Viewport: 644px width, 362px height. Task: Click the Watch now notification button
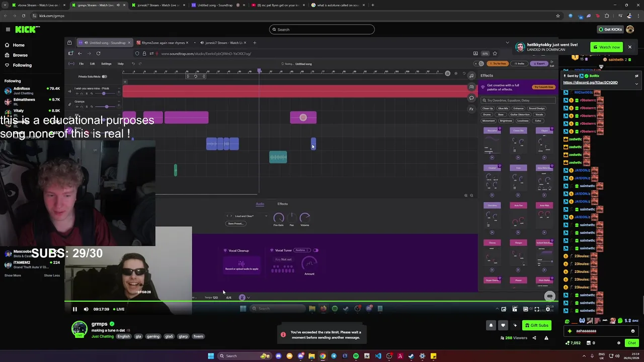pyautogui.click(x=606, y=47)
